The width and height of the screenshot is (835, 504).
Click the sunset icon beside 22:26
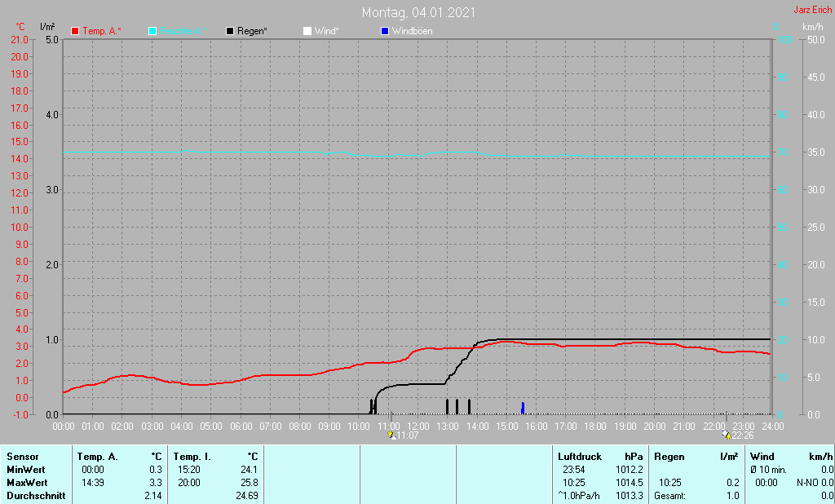[x=727, y=435]
